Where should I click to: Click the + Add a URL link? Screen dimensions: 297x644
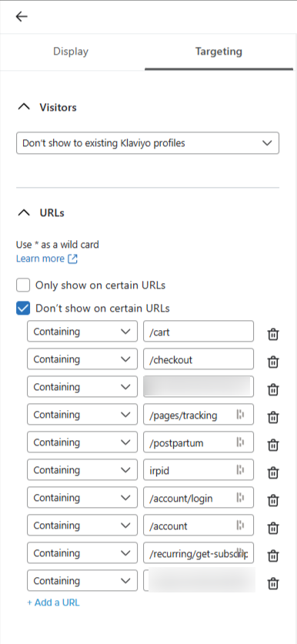click(53, 602)
